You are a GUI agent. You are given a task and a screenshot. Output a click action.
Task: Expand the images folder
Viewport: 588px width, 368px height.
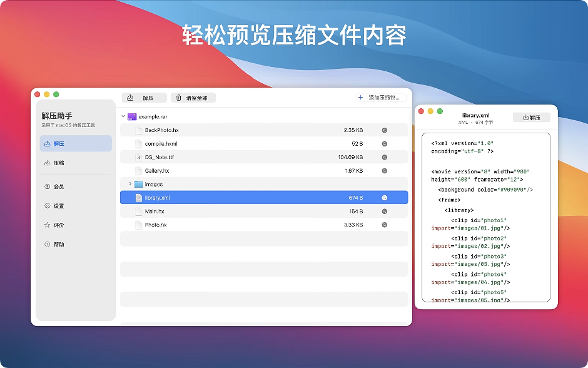tap(130, 184)
